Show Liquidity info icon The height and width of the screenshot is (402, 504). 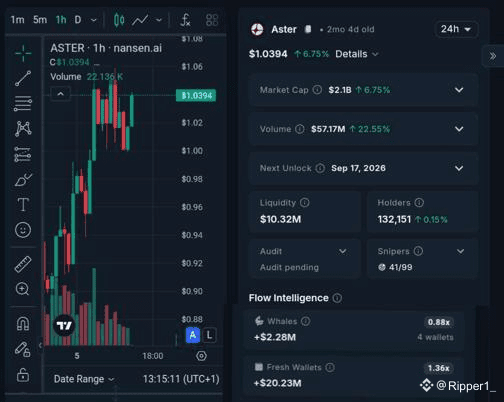coord(305,202)
